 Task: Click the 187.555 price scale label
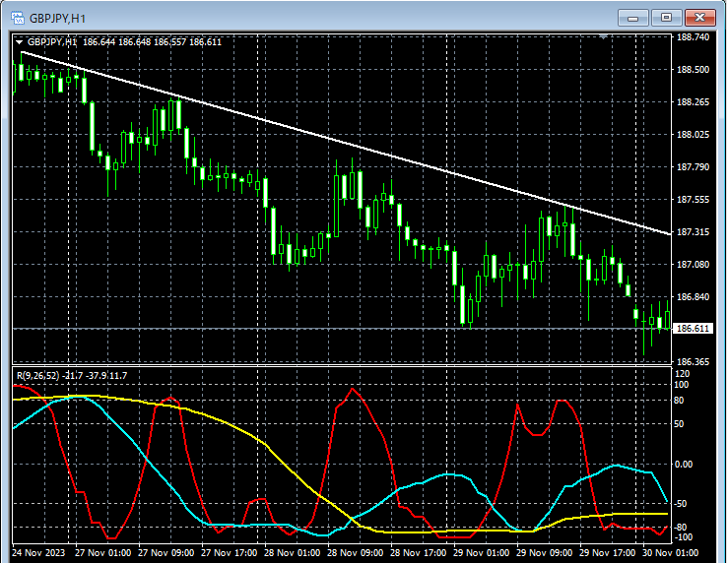pyautogui.click(x=693, y=200)
